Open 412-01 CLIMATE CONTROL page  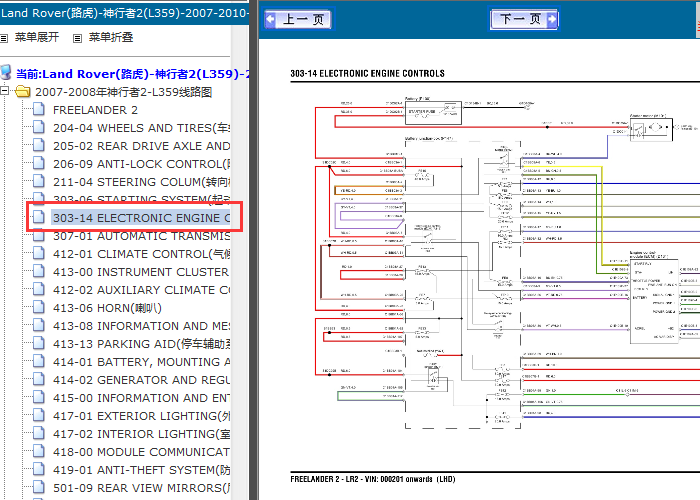(142, 254)
